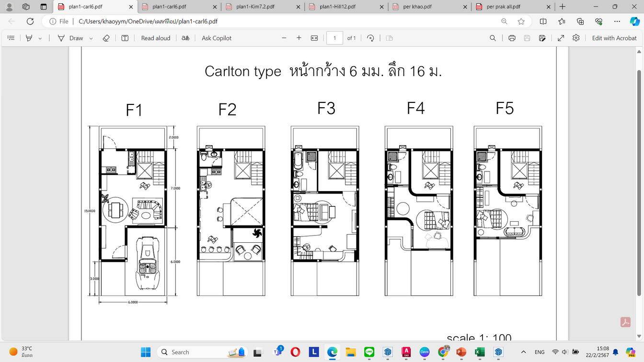Print the PDF document
The height and width of the screenshot is (362, 644).
click(512, 38)
